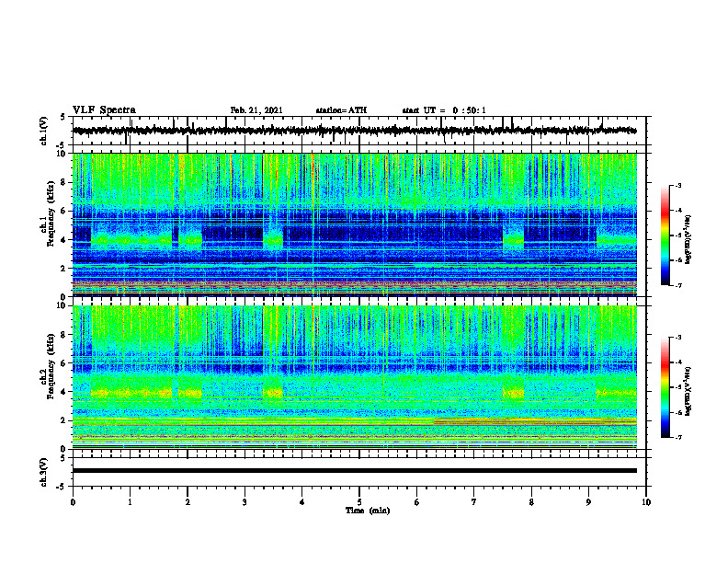Click the date 'Feb. 21, 2021'
This screenshot has width=728, height=563.
256,110
